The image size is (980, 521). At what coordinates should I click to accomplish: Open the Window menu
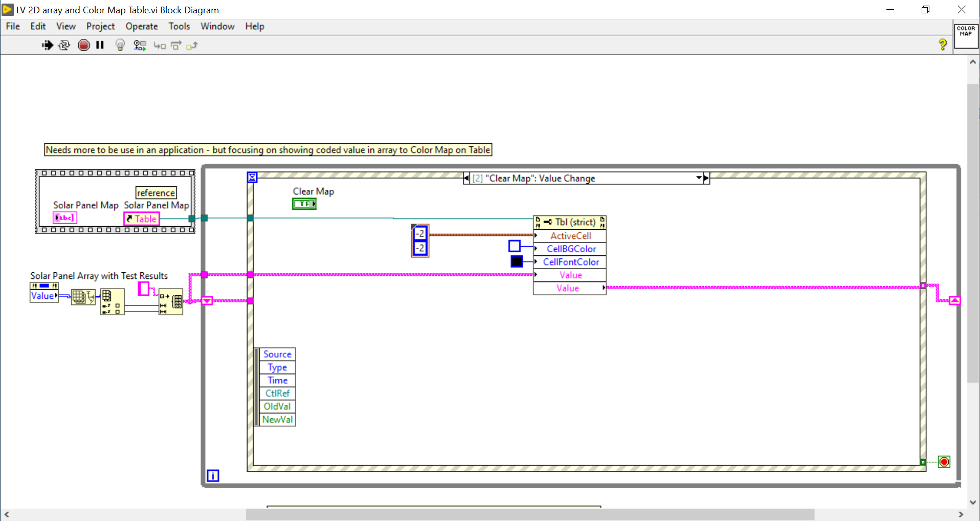pyautogui.click(x=217, y=27)
